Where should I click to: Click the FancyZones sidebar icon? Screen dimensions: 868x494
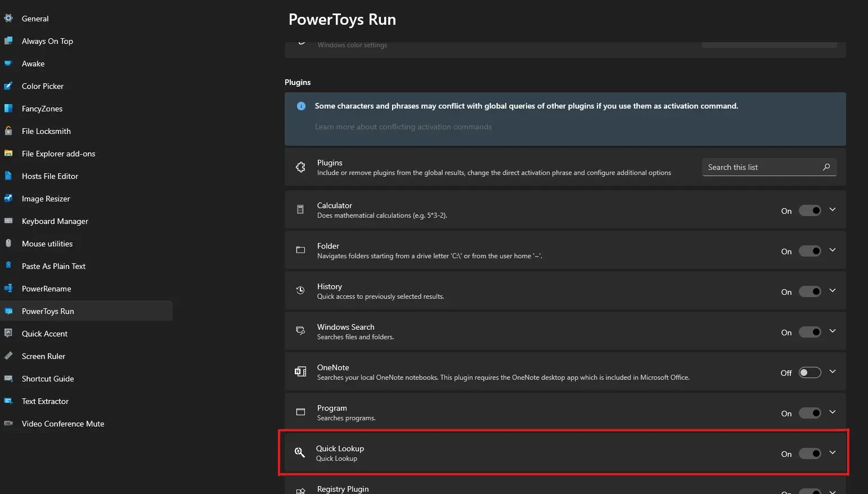[8, 109]
